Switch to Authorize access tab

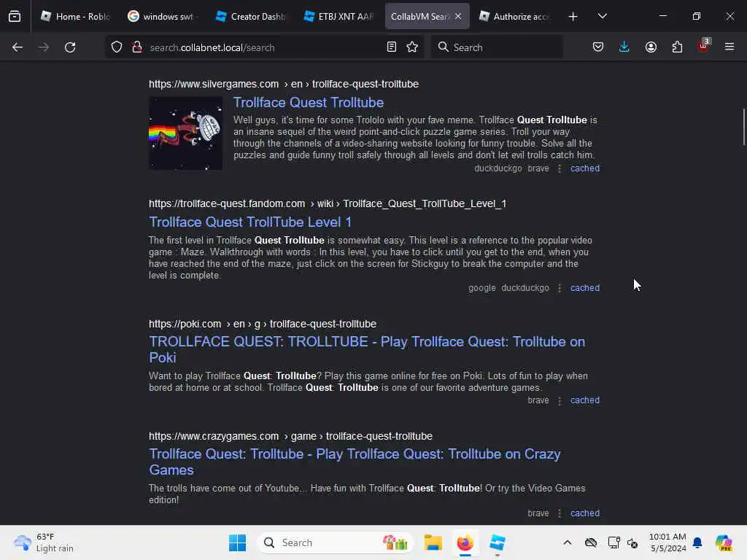tap(514, 17)
